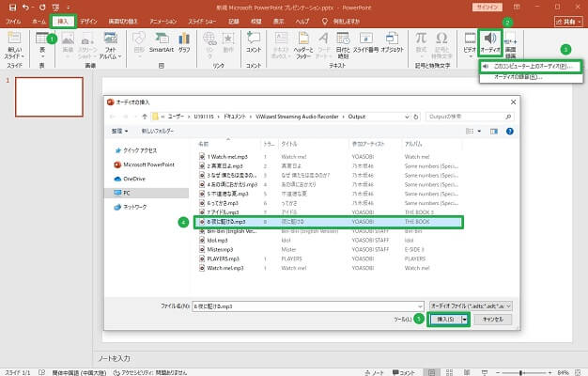Start slideshow from status bar icon
Screen dimensions: 588x376
point(485,372)
